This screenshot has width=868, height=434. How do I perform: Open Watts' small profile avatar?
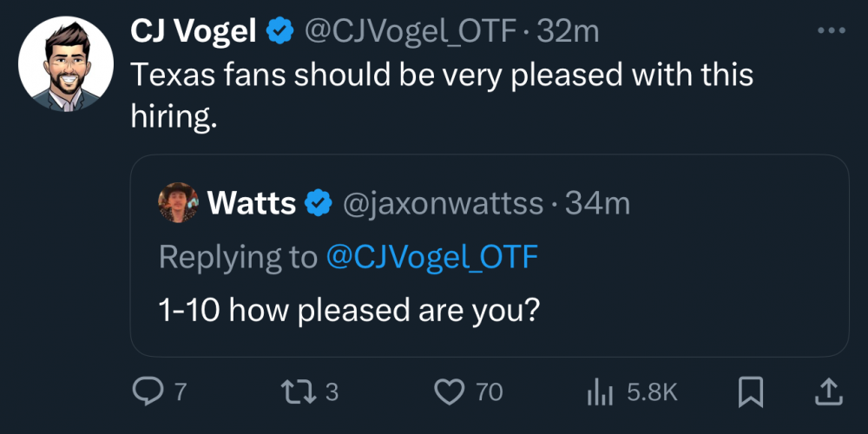coord(178,204)
